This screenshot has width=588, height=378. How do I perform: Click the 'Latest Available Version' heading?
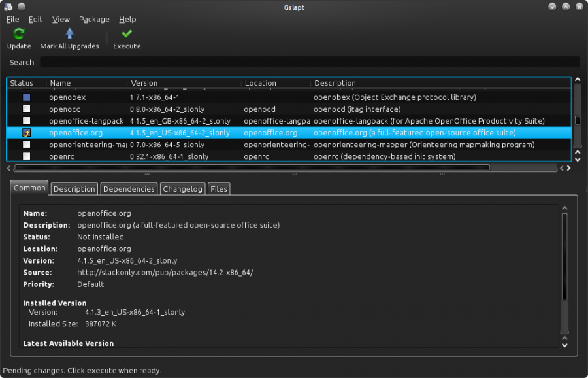(x=68, y=343)
